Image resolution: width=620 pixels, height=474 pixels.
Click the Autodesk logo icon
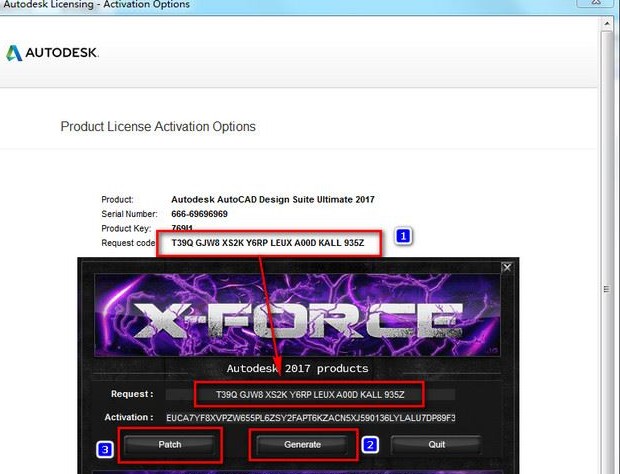(14, 53)
